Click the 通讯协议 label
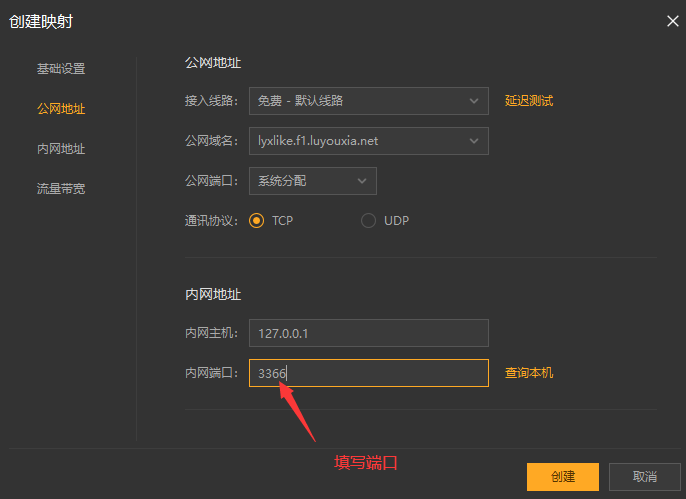The height and width of the screenshot is (499, 686). click(x=211, y=220)
